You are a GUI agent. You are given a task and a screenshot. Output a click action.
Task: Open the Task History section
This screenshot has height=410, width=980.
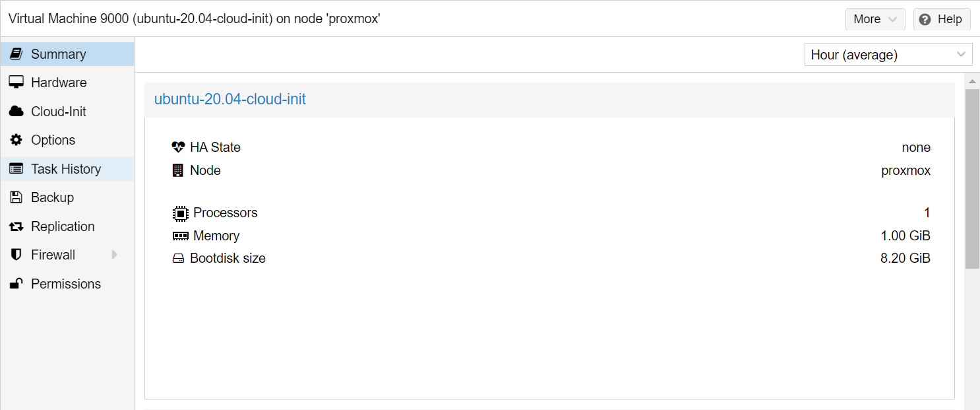66,169
